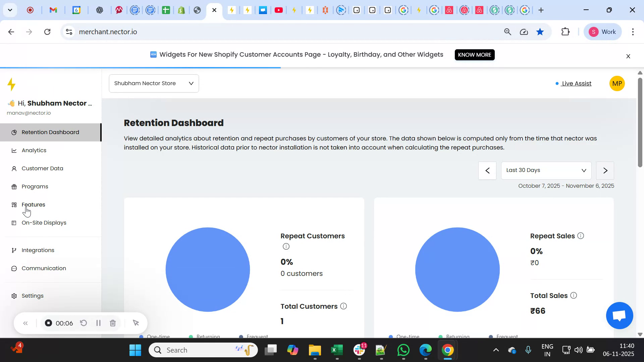Select the Programs sidebar icon
The image size is (644, 362).
coord(14,186)
